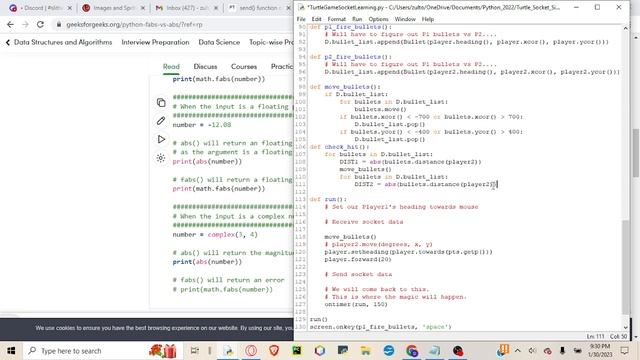Open the Options menu in IDLE
The width and height of the screenshot is (640, 360).
click(x=378, y=19)
